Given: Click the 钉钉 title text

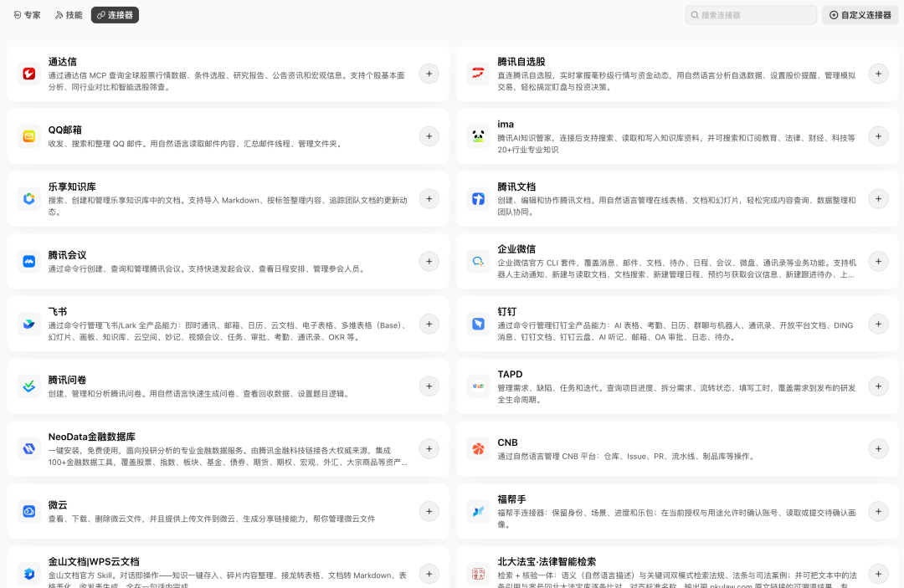Looking at the screenshot, I should (507, 312).
